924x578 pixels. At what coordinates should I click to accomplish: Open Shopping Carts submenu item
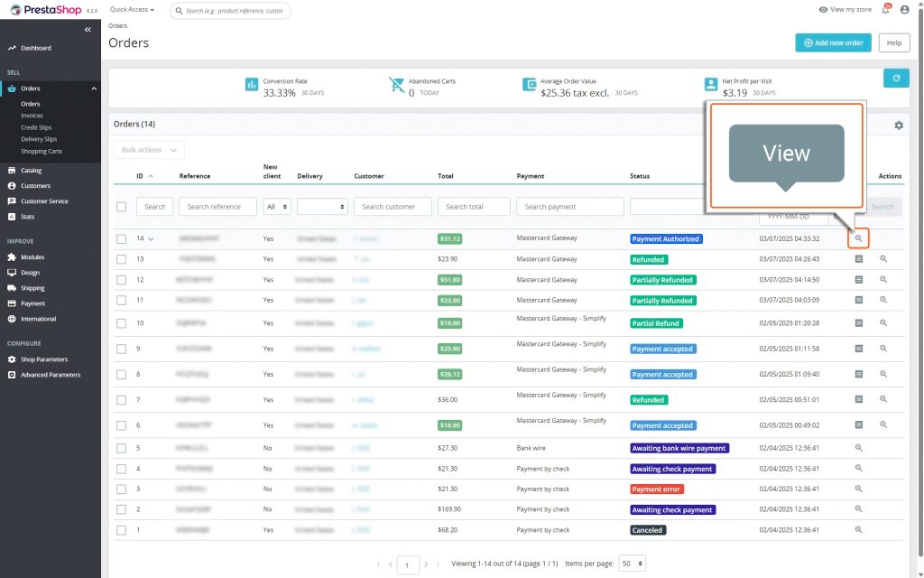(x=42, y=152)
